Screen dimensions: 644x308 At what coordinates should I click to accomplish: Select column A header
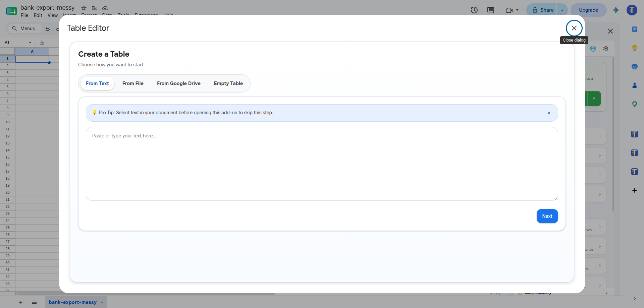(32, 51)
